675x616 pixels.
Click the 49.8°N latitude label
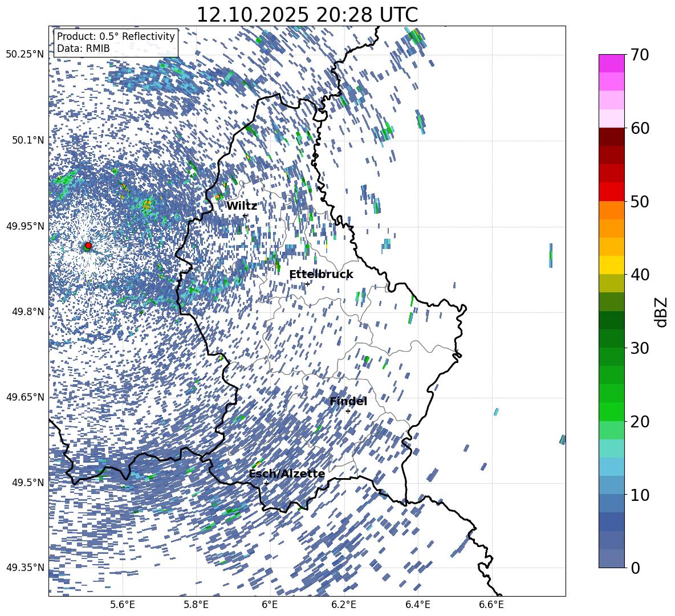(27, 312)
